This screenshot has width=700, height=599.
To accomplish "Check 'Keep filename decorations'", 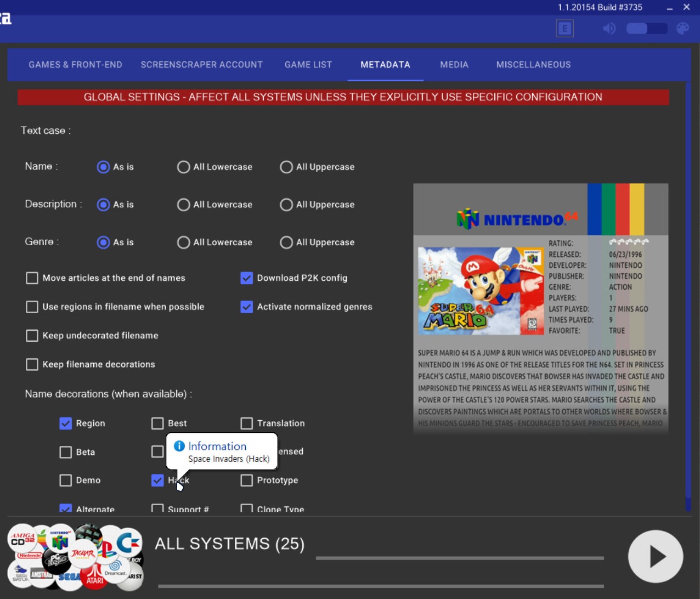I will (x=32, y=364).
